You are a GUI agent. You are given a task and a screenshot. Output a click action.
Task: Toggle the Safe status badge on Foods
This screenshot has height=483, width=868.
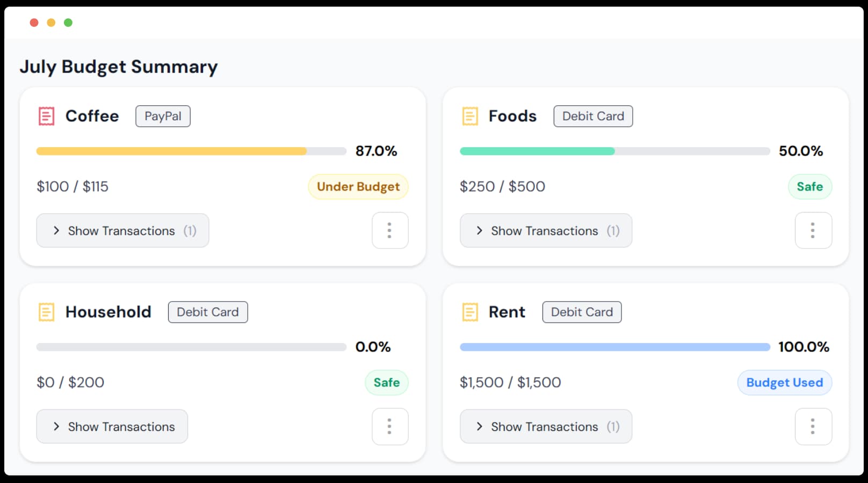click(809, 187)
